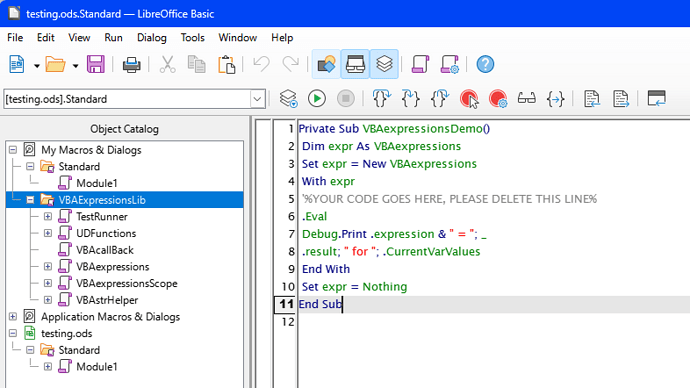The height and width of the screenshot is (388, 690).
Task: Open the Dialog menu
Action: coord(152,38)
